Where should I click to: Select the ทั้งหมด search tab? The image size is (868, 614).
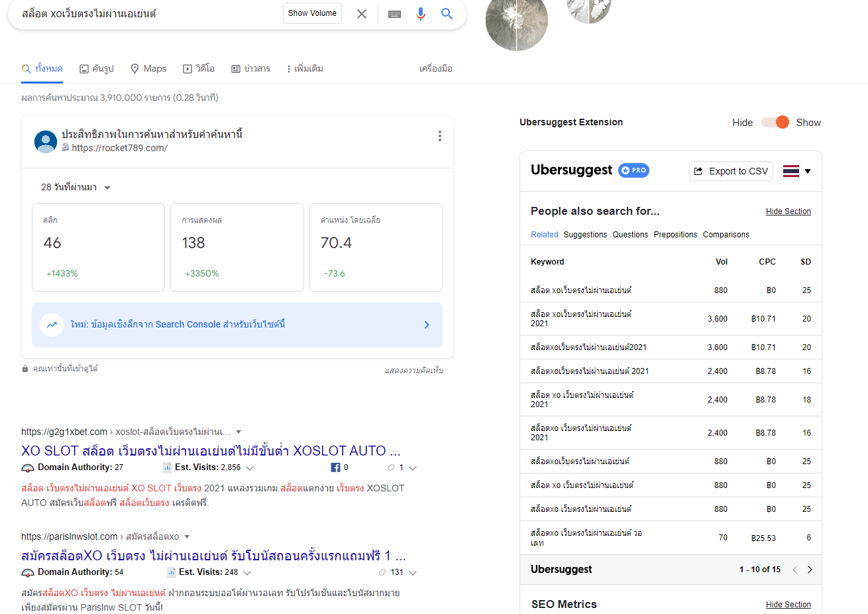[42, 68]
